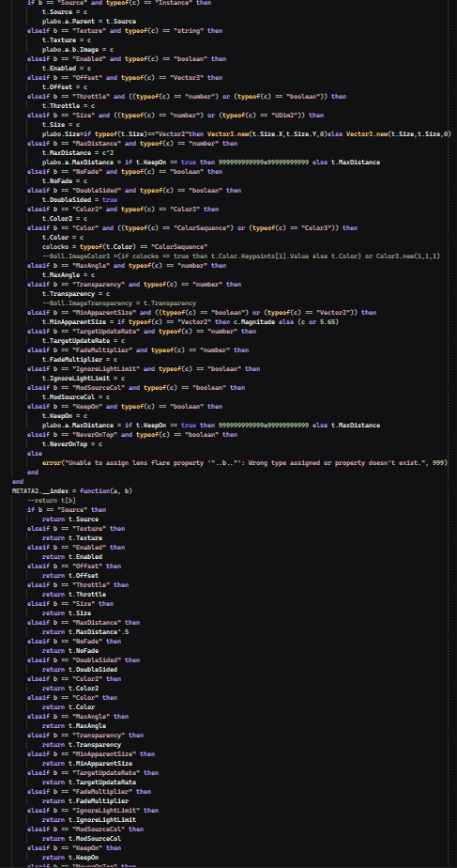Viewport: 457px width, 868px height.
Task: Click the '--return t[b]' comment line
Action: (52, 501)
